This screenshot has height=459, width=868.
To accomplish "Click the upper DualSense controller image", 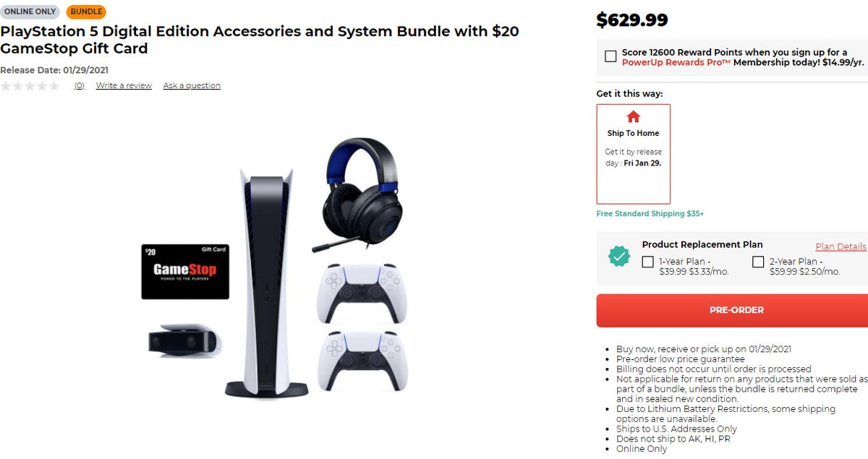I will [362, 293].
